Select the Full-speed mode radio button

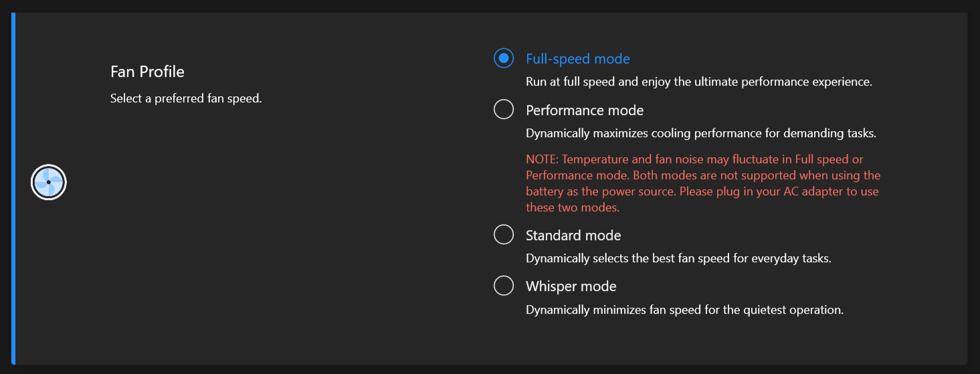point(504,58)
